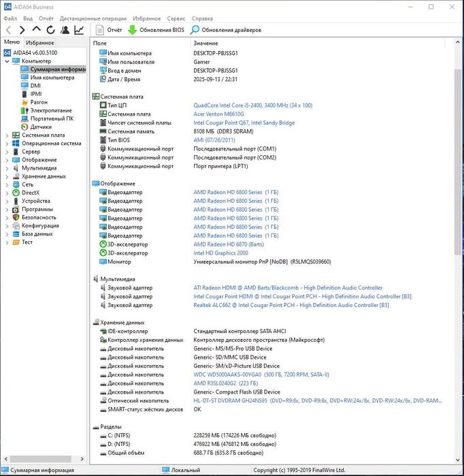Go forward with the right arrow toolbar icon
The width and height of the screenshot is (464, 476).
[22, 30]
